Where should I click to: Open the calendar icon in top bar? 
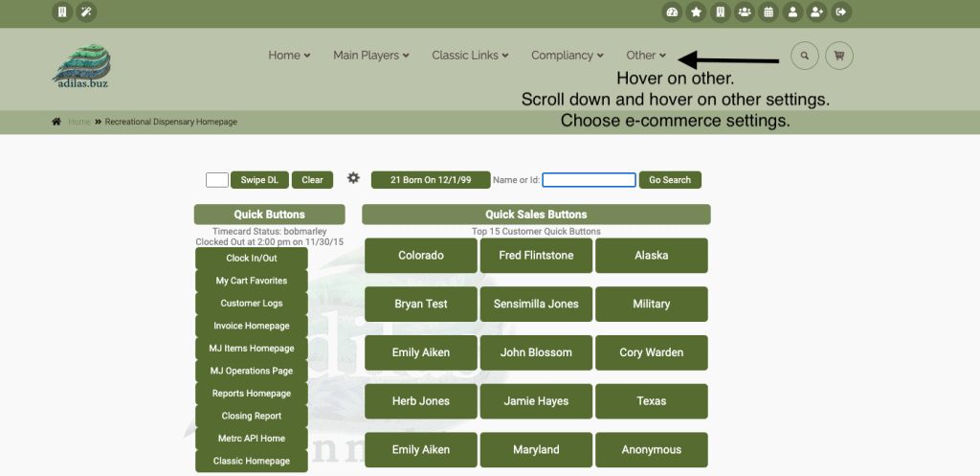click(768, 11)
